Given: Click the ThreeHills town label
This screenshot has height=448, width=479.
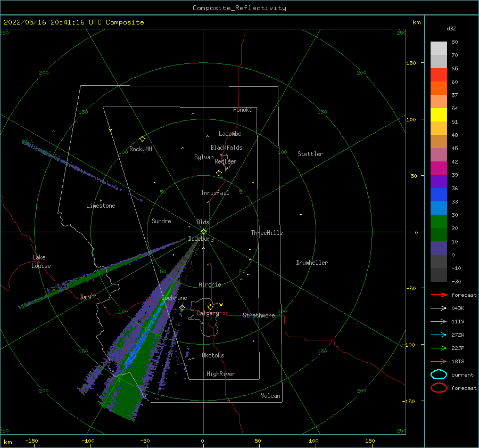Looking at the screenshot, I should click(x=267, y=233).
